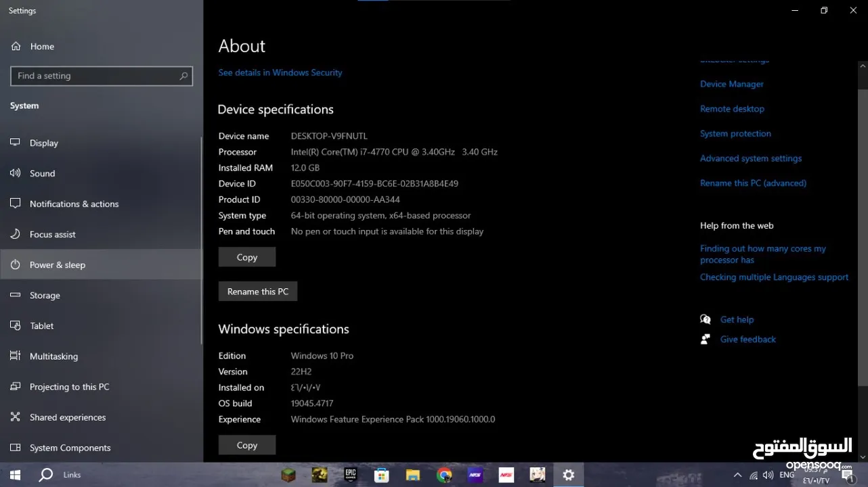This screenshot has width=868, height=487.
Task: Open the dark game icon next to Minecraft
Action: (x=320, y=475)
